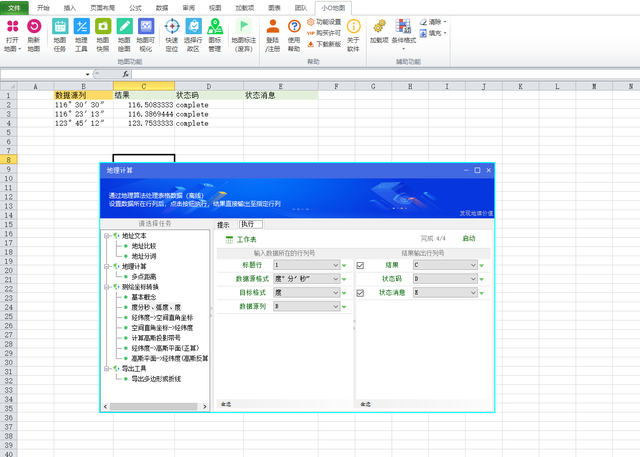This screenshot has width=640, height=457.
Task: Click the 刷新地图 refresh icon
Action: click(x=34, y=27)
